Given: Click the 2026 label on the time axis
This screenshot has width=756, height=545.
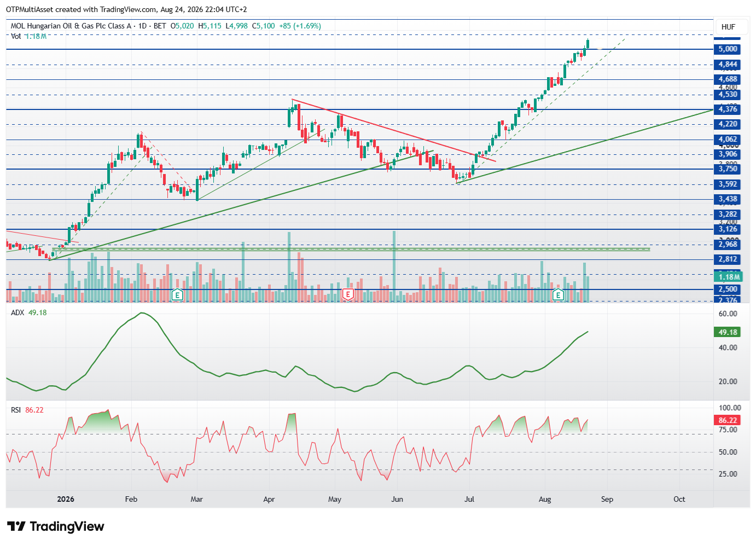Looking at the screenshot, I should tap(66, 499).
